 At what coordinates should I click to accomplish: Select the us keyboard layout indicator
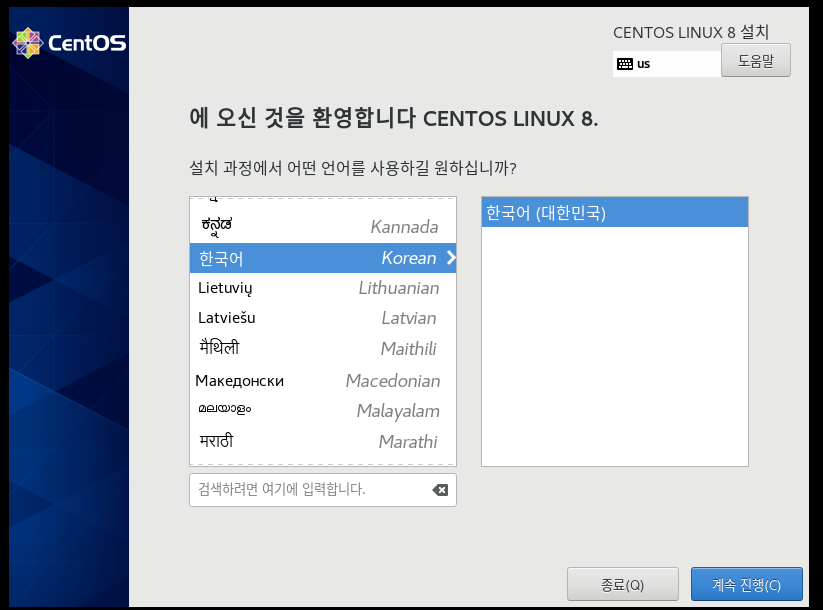(667, 64)
